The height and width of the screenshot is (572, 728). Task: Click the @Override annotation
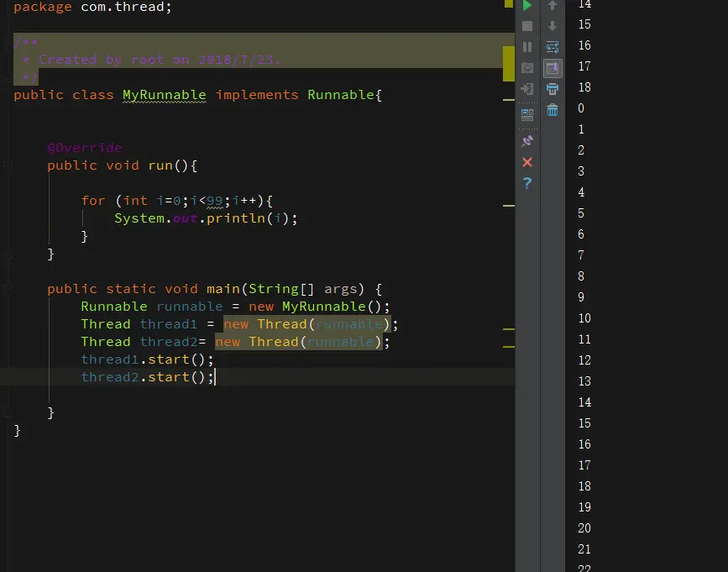[x=85, y=148]
